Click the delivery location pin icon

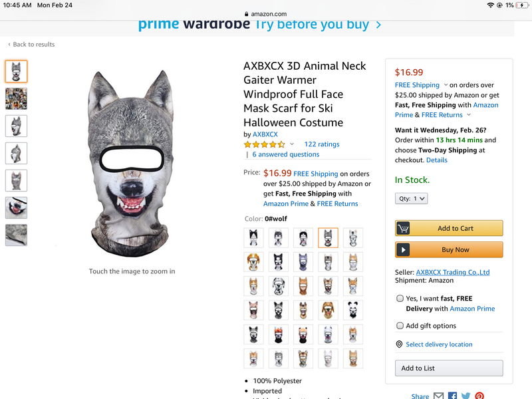[399, 344]
